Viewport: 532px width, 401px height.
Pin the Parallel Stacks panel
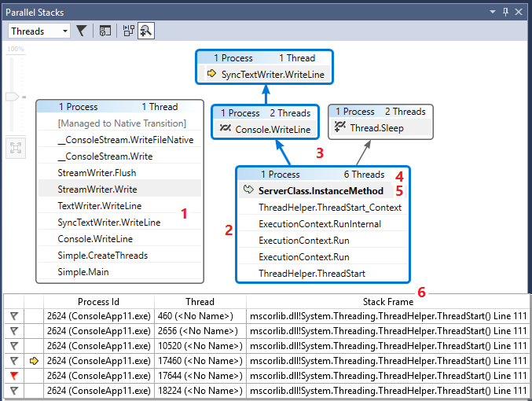[x=507, y=12]
